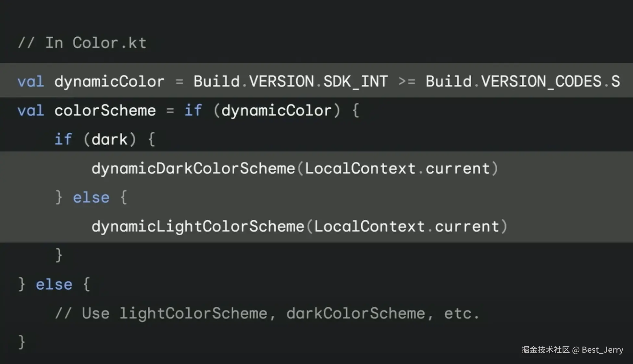Viewport: 633px width, 364px height.
Task: Click the outer '} else {' line
Action: coord(54,285)
